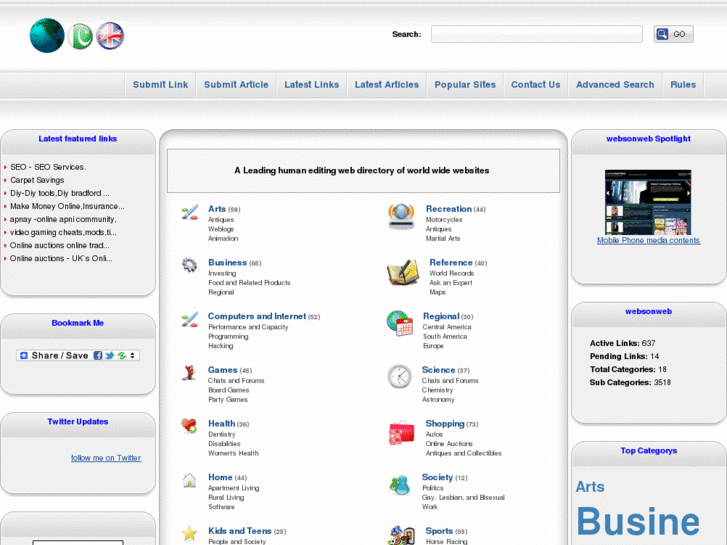Select the UK flag icon
The height and width of the screenshot is (545, 727).
pyautogui.click(x=110, y=36)
